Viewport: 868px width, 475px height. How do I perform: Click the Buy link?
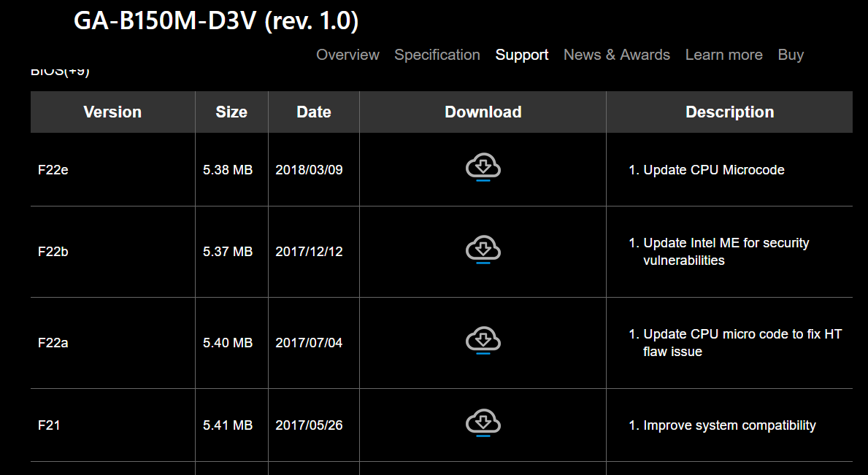point(791,55)
